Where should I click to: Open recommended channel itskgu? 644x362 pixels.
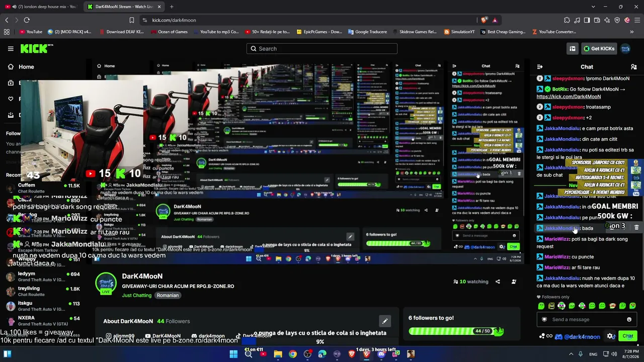[43, 306]
